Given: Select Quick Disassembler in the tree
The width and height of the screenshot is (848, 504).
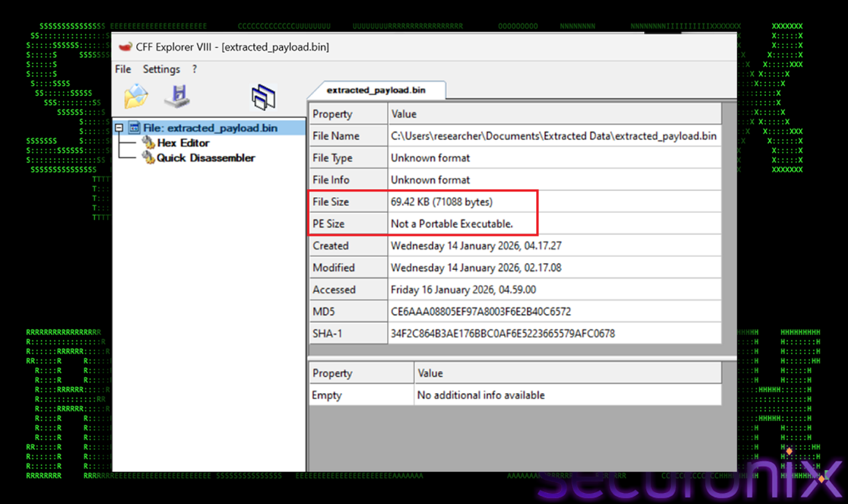Looking at the screenshot, I should [205, 158].
